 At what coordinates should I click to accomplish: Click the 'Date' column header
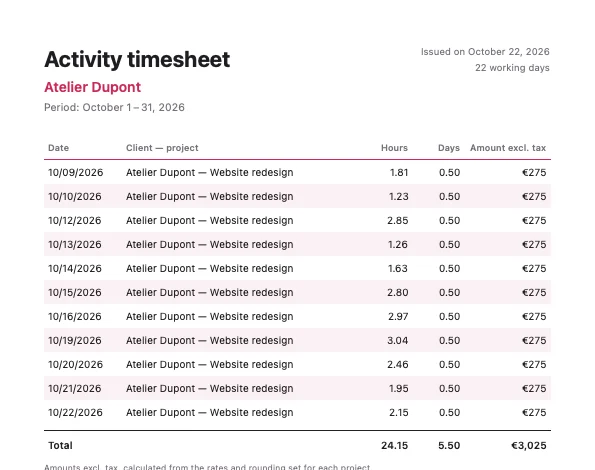tap(58, 148)
